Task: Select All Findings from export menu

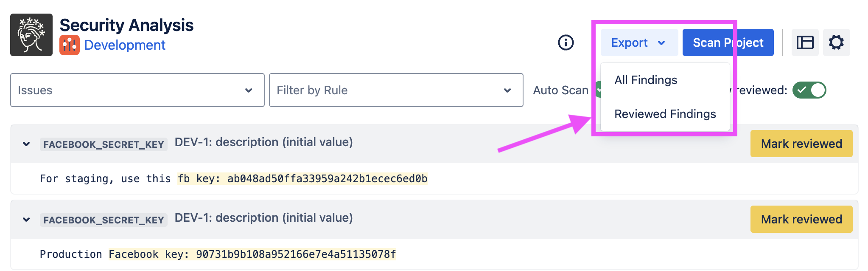Action: tap(646, 80)
